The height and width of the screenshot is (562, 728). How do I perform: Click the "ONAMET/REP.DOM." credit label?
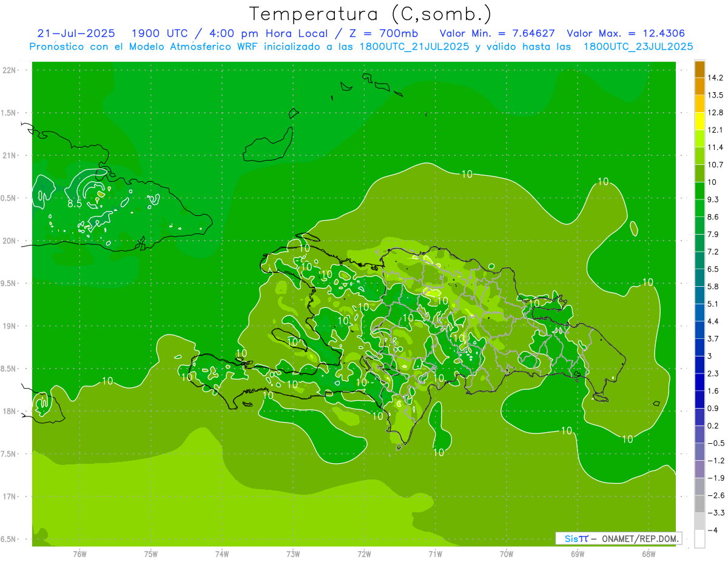coord(640,538)
